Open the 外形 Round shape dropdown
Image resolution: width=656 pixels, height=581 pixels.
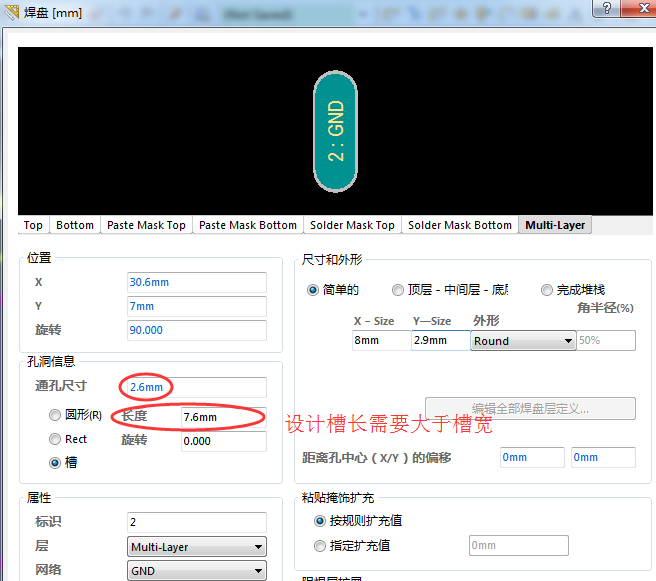pyautogui.click(x=523, y=341)
